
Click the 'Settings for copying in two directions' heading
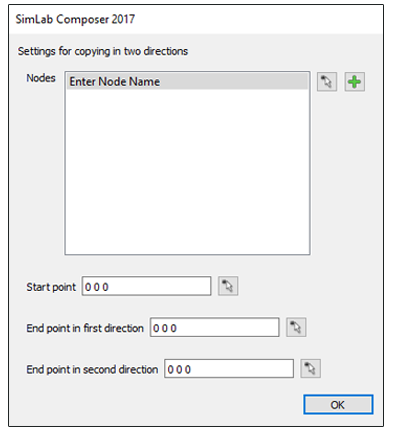[x=103, y=51]
